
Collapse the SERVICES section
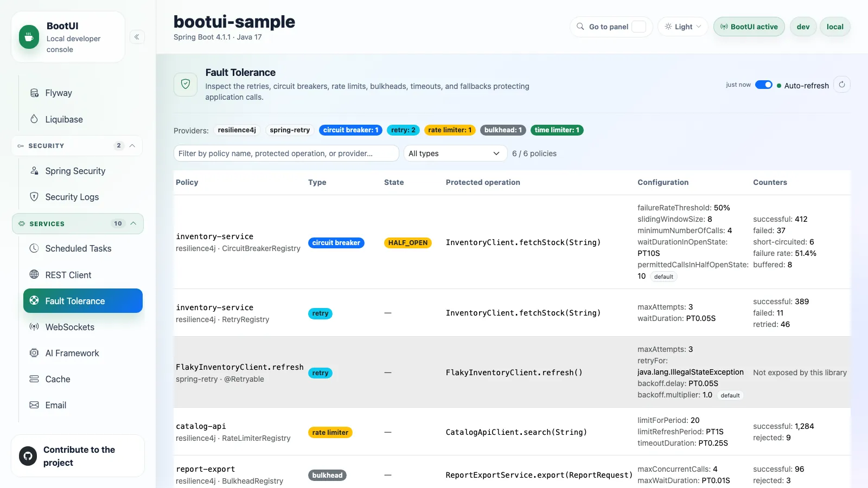coord(78,224)
